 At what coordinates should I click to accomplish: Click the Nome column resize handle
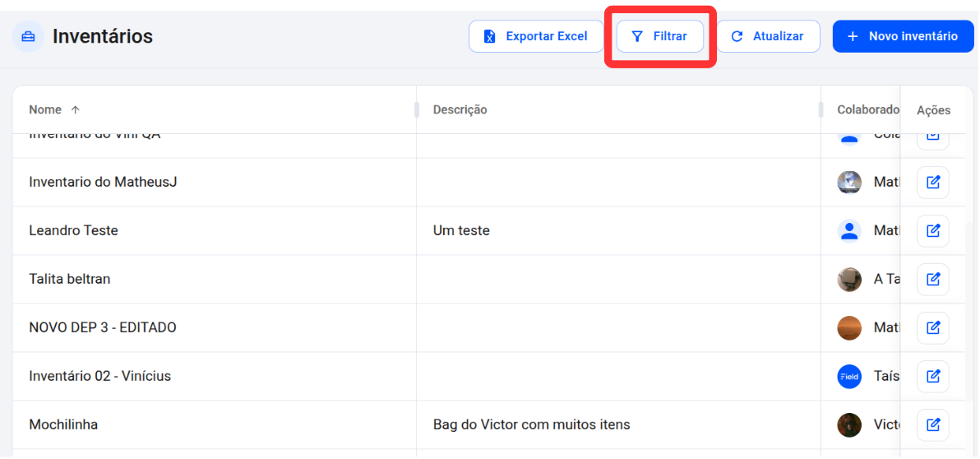click(x=416, y=110)
